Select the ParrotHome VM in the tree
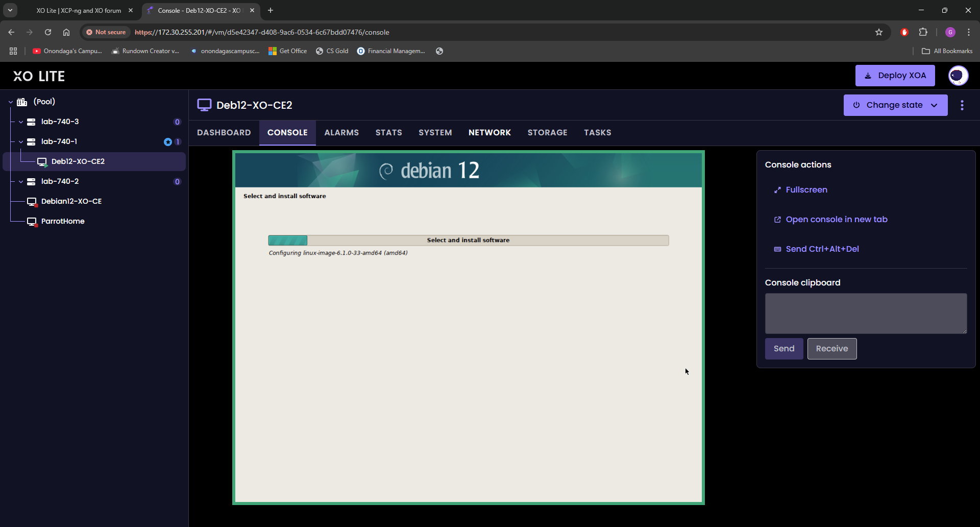The width and height of the screenshot is (980, 527). (x=63, y=221)
